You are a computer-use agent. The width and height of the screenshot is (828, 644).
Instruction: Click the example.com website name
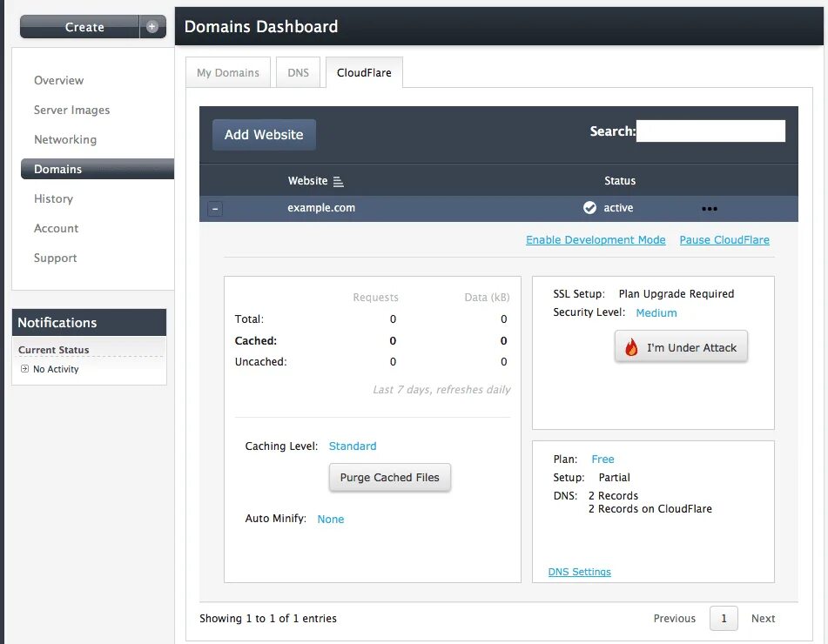[321, 207]
